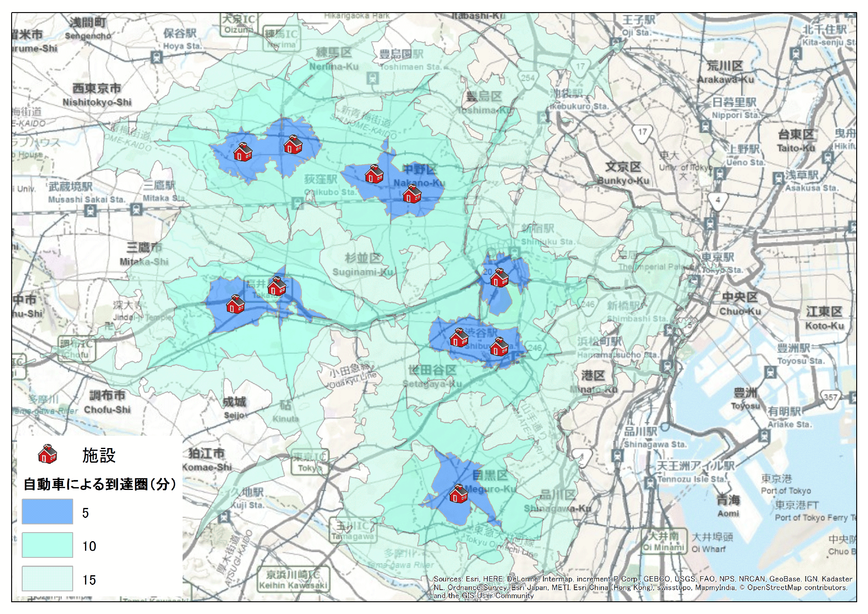Select the blue 5-minute legend swatch
Viewport: 868px width, 614px height.
click(x=47, y=512)
